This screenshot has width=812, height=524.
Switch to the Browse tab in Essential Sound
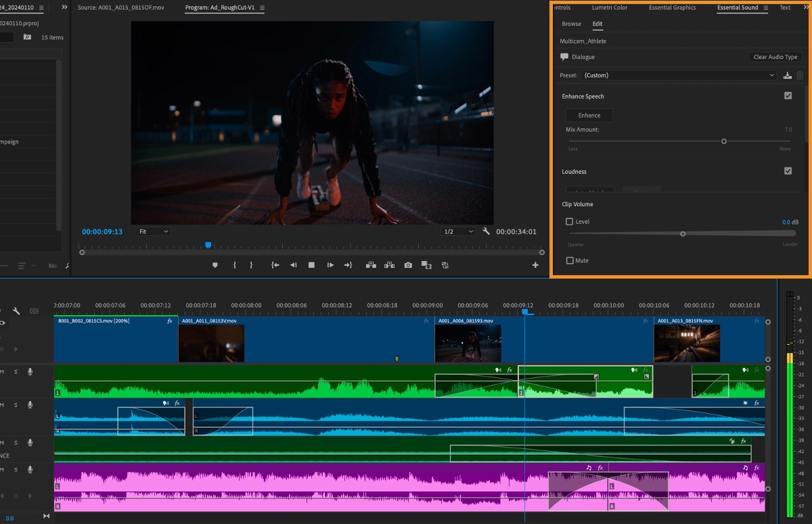click(x=571, y=23)
